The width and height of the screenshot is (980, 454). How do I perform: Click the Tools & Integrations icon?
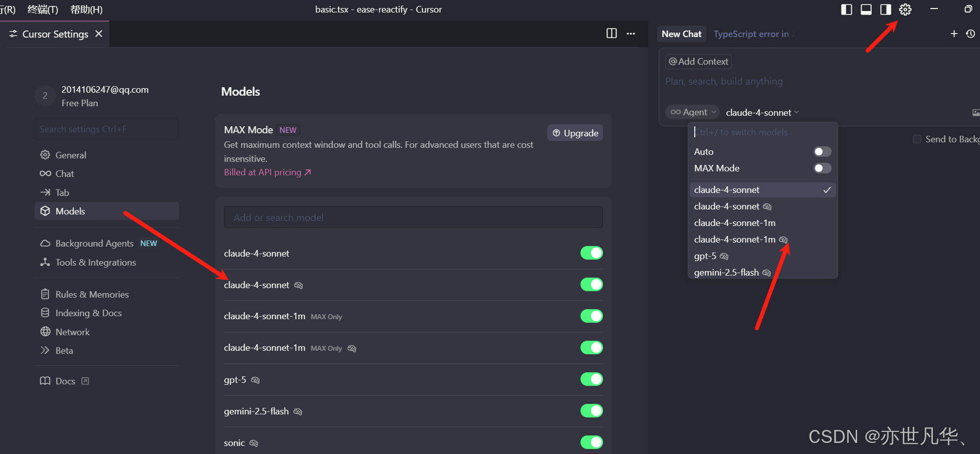[x=45, y=262]
